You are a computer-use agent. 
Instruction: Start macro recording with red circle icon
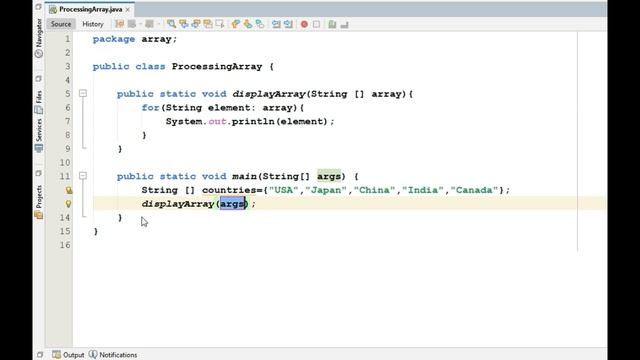[x=304, y=24]
